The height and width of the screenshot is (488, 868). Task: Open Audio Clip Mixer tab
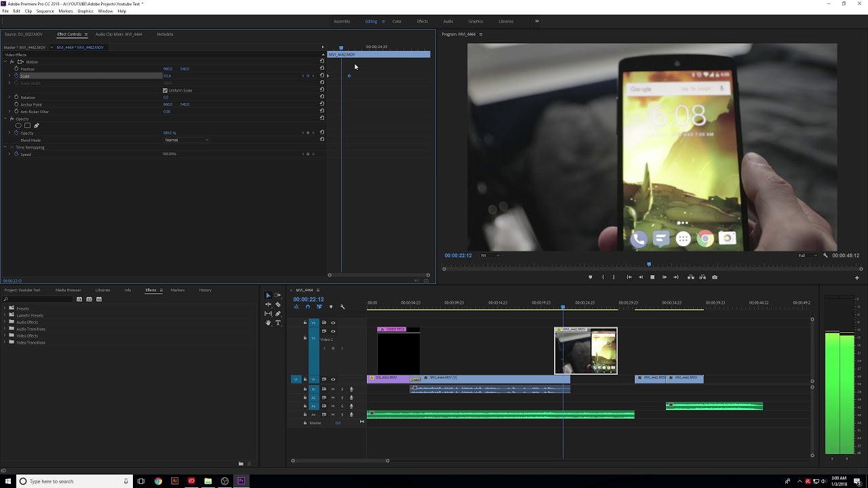(x=119, y=34)
